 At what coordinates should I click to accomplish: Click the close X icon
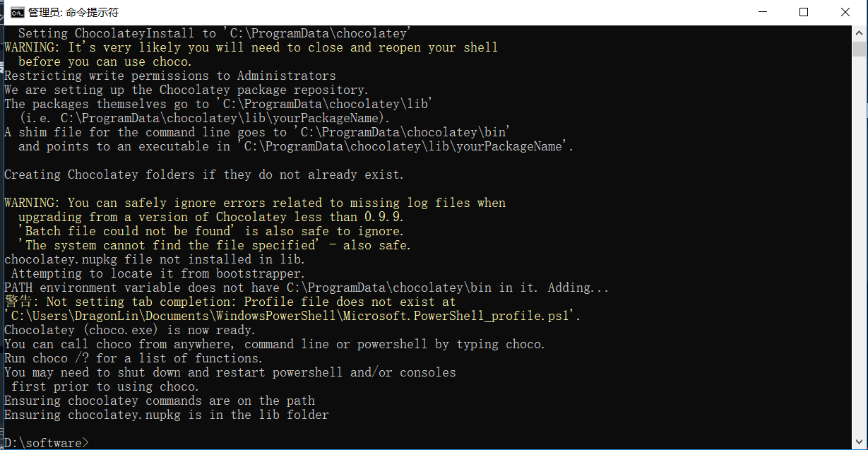(x=845, y=11)
